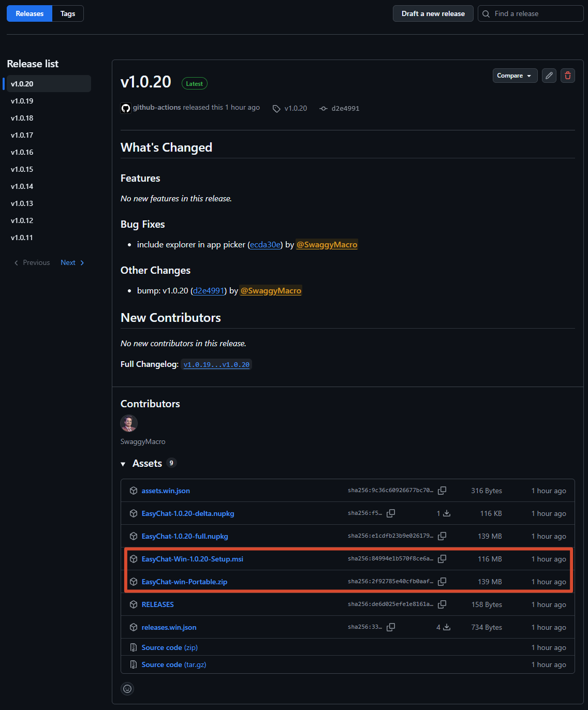Click the Latest badge
Viewport: 588px width, 710px height.
coord(195,83)
